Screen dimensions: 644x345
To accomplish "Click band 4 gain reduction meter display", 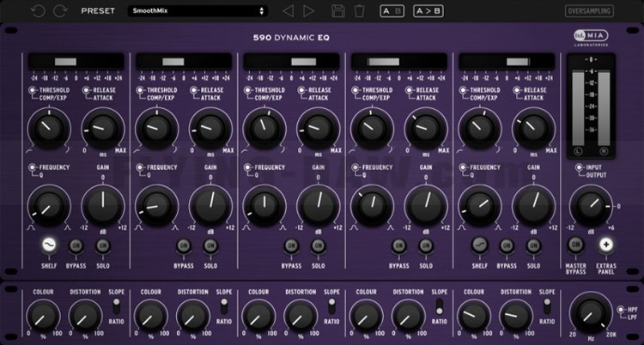I will coord(399,62).
